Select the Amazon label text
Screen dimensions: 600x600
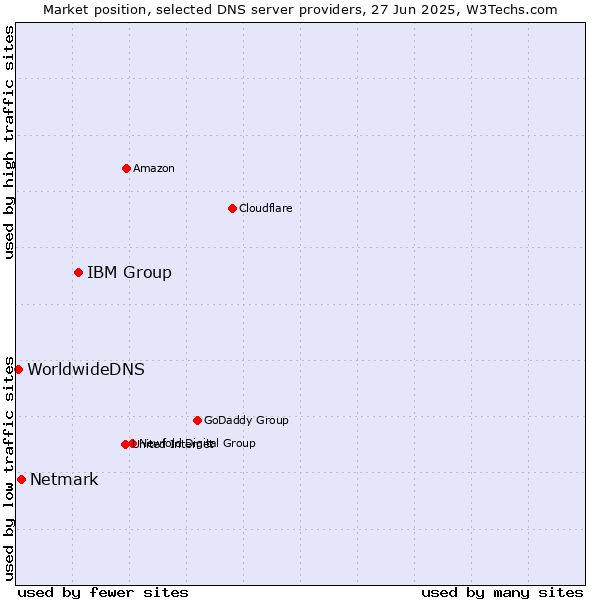[x=154, y=168]
